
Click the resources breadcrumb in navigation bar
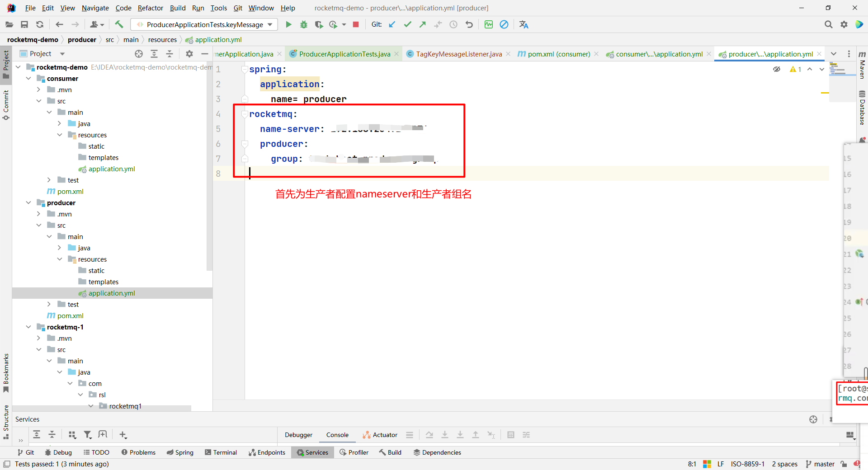click(x=162, y=40)
